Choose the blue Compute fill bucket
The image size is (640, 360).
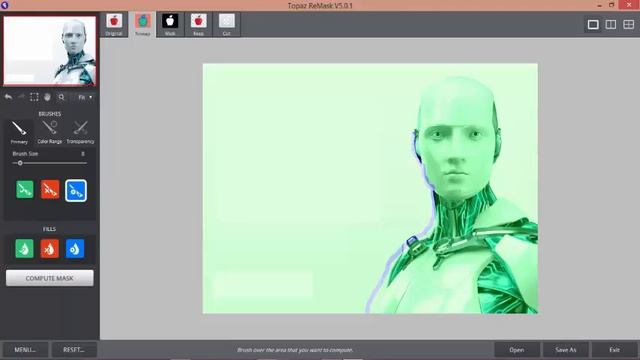[75, 249]
